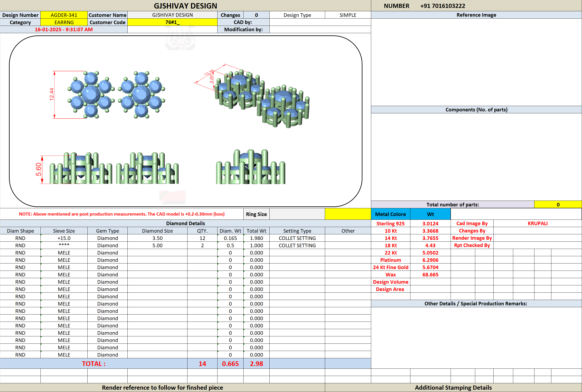Click the Metal Colore header cell
The height and width of the screenshot is (392, 582).
pos(390,214)
